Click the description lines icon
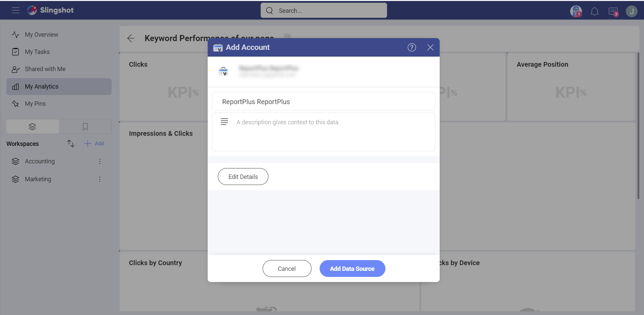The width and height of the screenshot is (644, 315). pyautogui.click(x=224, y=122)
